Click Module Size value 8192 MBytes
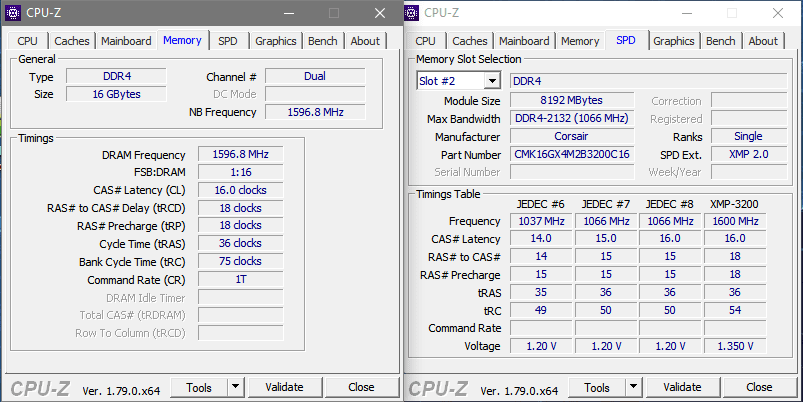This screenshot has height=402, width=803. [572, 100]
